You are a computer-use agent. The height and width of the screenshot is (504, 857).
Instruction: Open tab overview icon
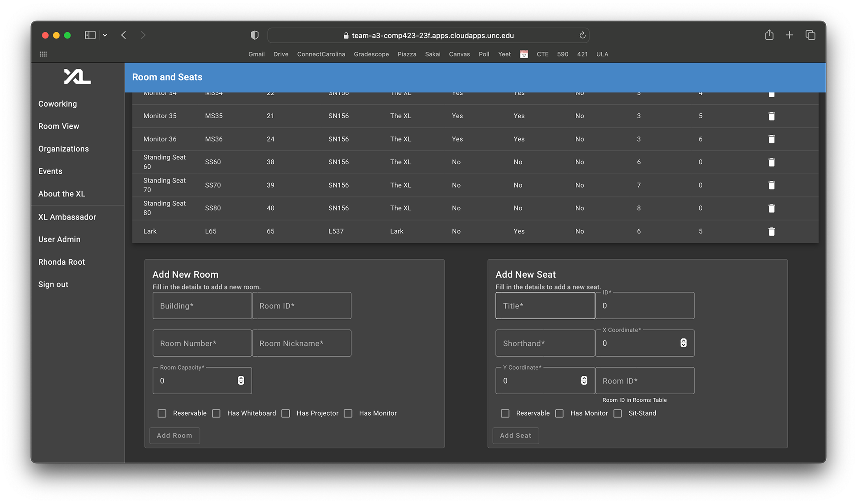[x=810, y=35]
